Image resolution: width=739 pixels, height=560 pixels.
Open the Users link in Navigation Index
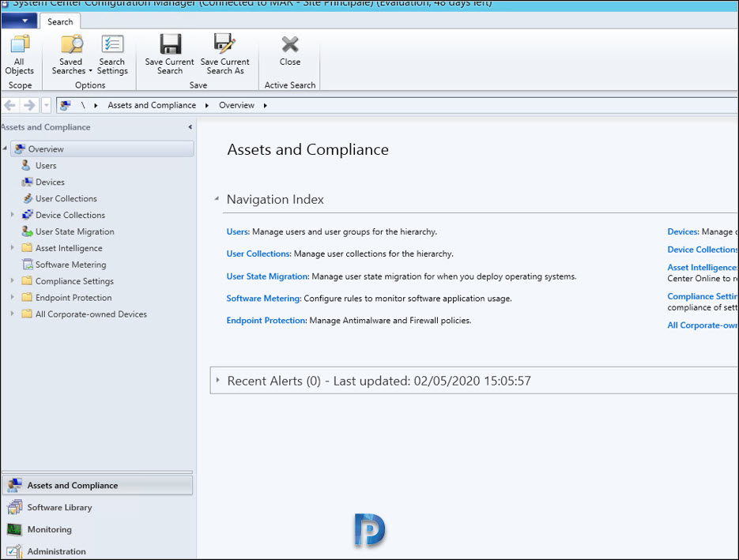pos(237,231)
